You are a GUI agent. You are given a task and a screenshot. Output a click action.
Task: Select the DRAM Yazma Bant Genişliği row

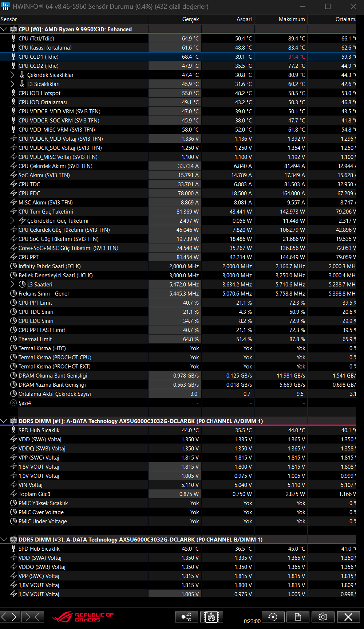pos(178,384)
